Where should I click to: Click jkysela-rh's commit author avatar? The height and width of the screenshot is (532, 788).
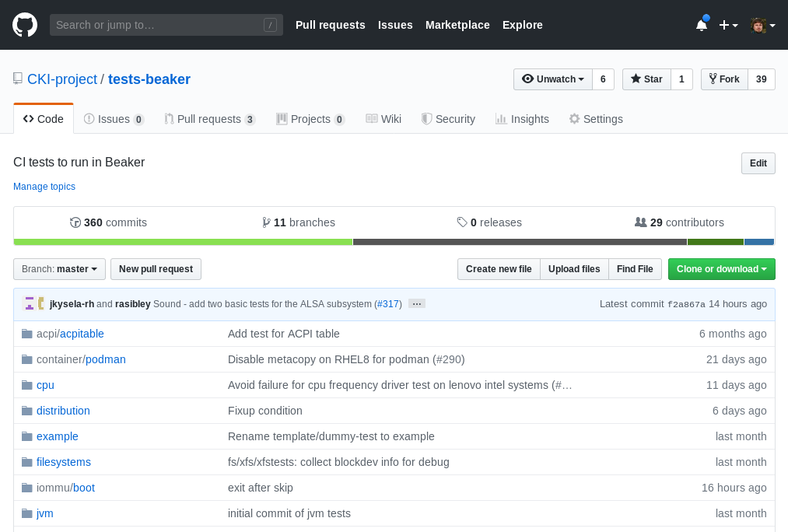30,303
